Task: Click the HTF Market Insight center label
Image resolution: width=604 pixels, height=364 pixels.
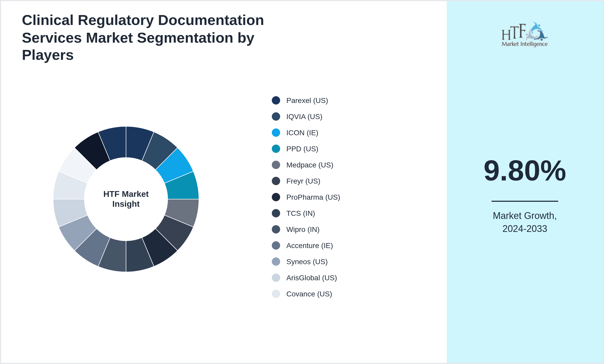Action: pos(126,199)
